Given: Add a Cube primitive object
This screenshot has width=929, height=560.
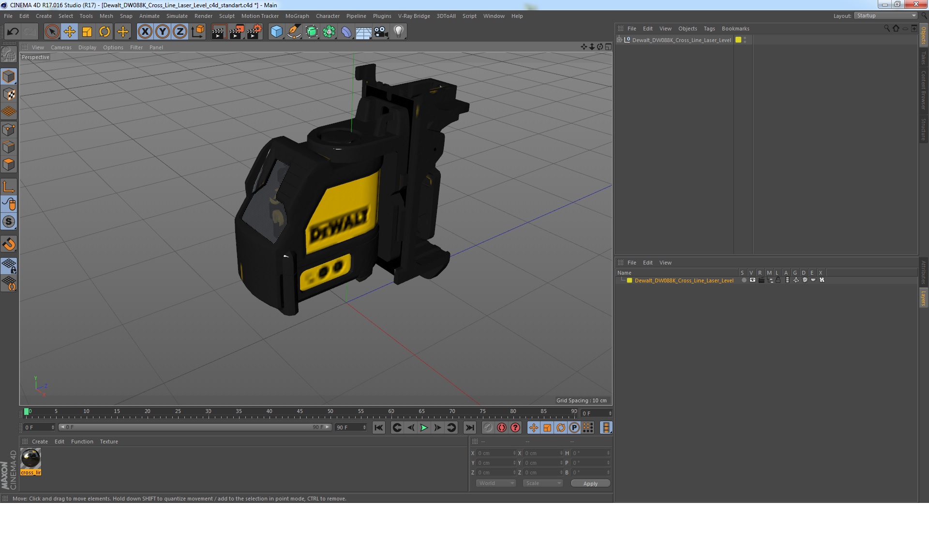Looking at the screenshot, I should click(x=276, y=32).
